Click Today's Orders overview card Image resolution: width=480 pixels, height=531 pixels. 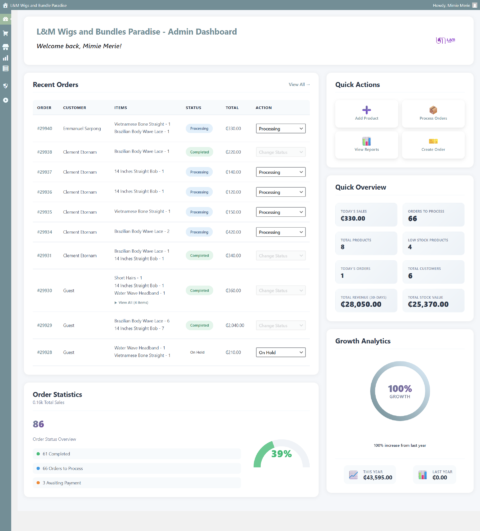tap(366, 272)
